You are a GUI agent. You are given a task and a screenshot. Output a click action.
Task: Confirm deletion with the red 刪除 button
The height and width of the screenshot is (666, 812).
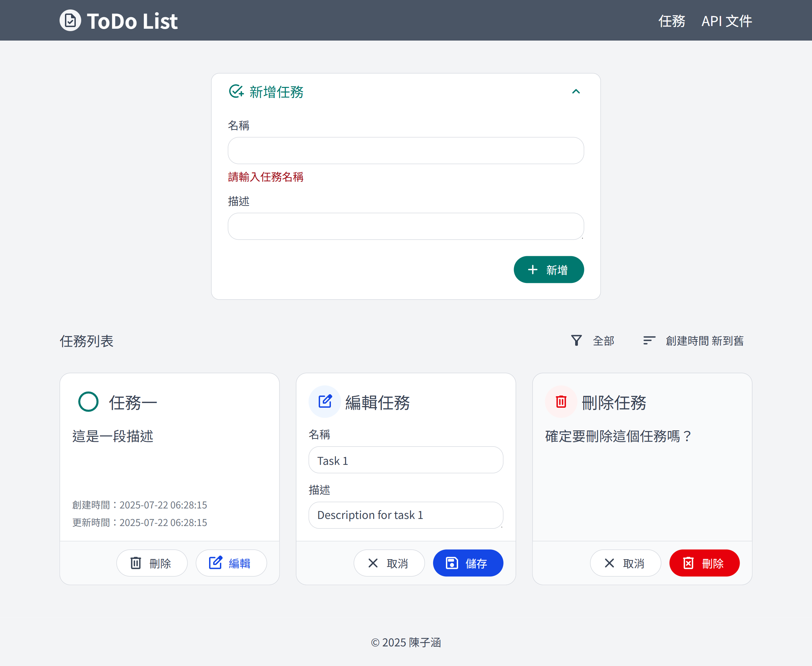(x=704, y=563)
